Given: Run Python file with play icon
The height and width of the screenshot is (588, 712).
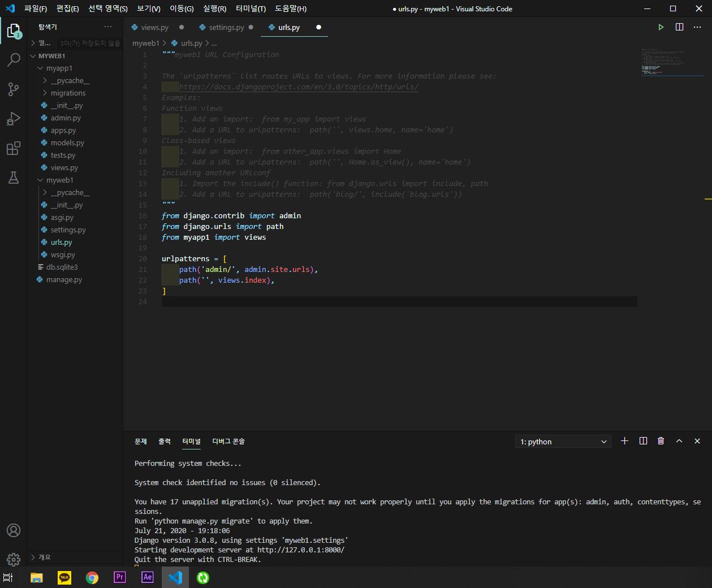Looking at the screenshot, I should click(x=661, y=27).
